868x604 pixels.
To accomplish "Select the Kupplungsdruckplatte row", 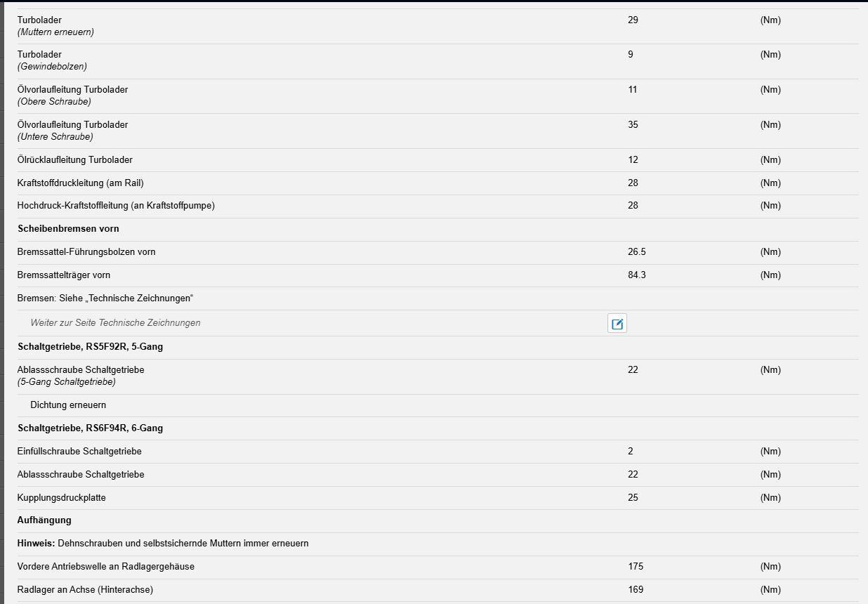I will point(438,498).
